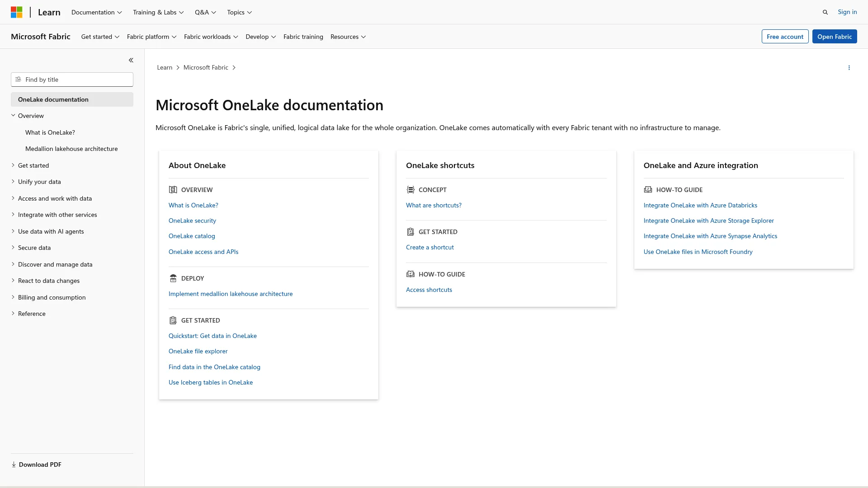Go to Learn in the breadcrumb
Image resolution: width=868 pixels, height=488 pixels.
(165, 67)
